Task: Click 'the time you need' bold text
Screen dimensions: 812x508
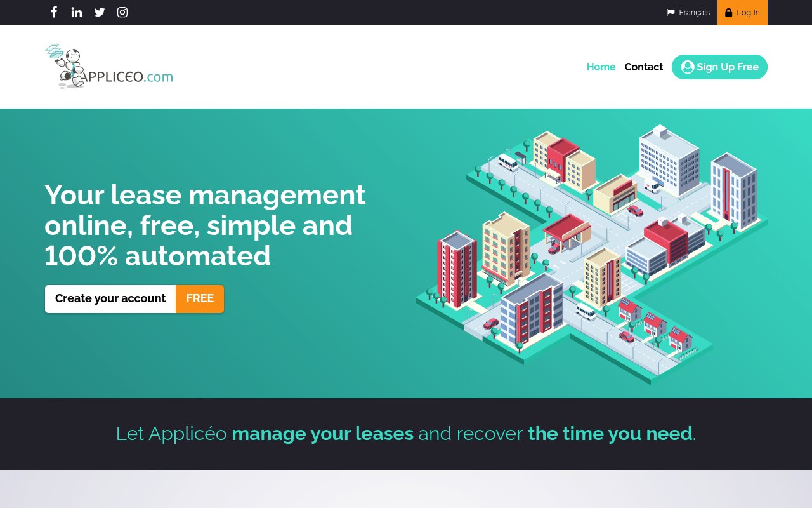Action: tap(610, 434)
